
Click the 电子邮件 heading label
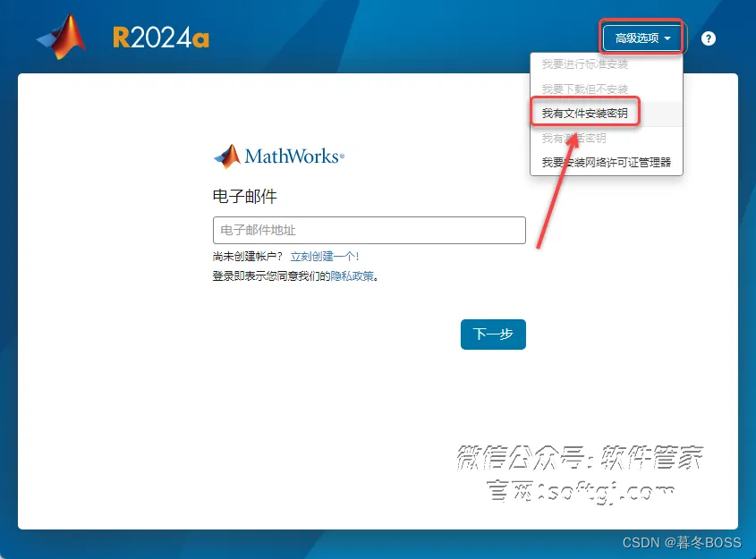point(245,197)
